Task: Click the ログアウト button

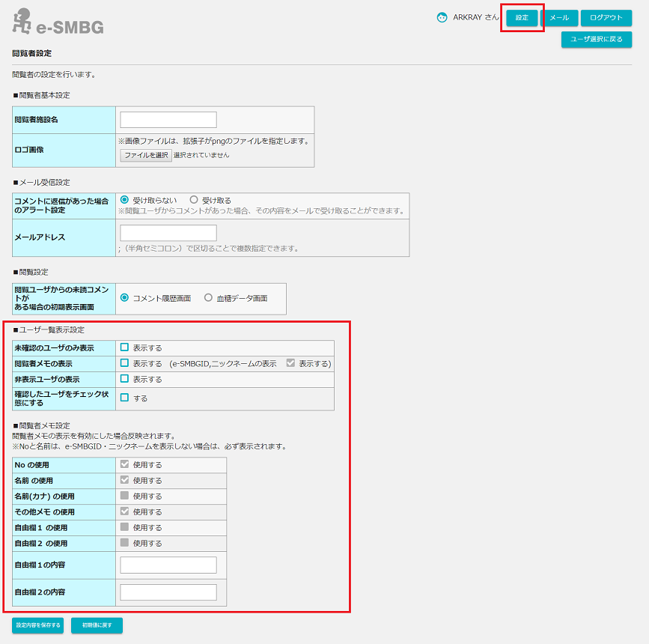Action: [x=606, y=18]
